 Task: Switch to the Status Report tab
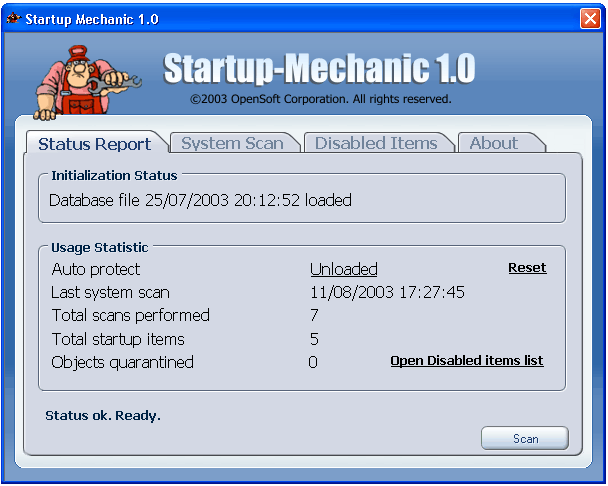point(95,144)
